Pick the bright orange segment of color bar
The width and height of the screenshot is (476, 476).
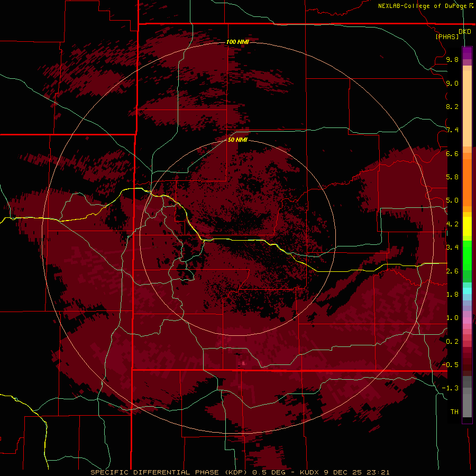[467, 182]
